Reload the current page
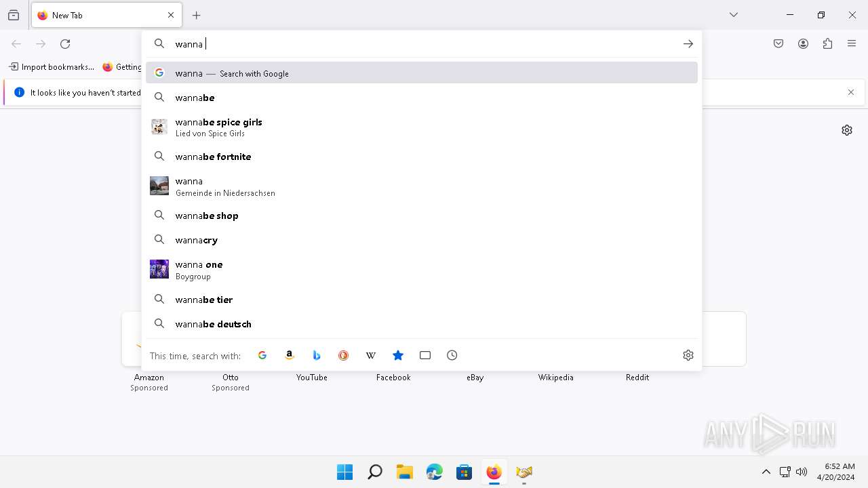 [x=65, y=44]
